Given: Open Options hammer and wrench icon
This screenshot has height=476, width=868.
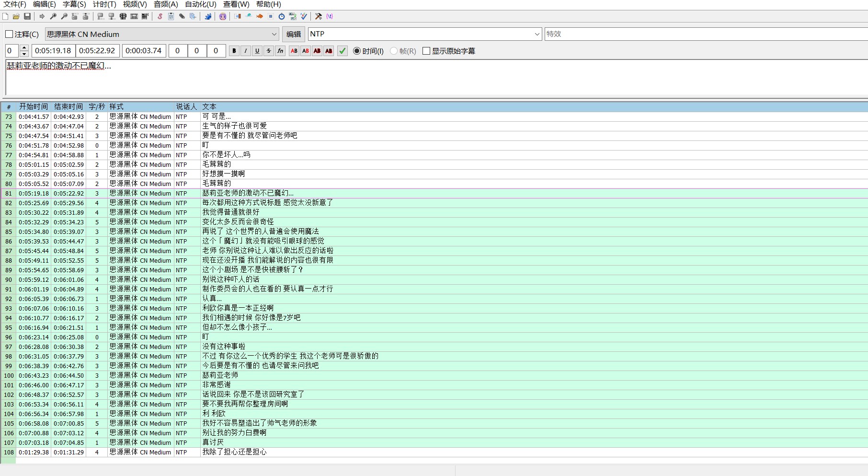Looking at the screenshot, I should [319, 16].
